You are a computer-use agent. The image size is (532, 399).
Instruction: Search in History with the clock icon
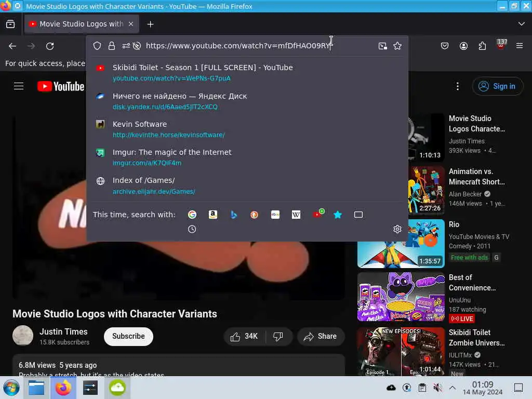[192, 229]
